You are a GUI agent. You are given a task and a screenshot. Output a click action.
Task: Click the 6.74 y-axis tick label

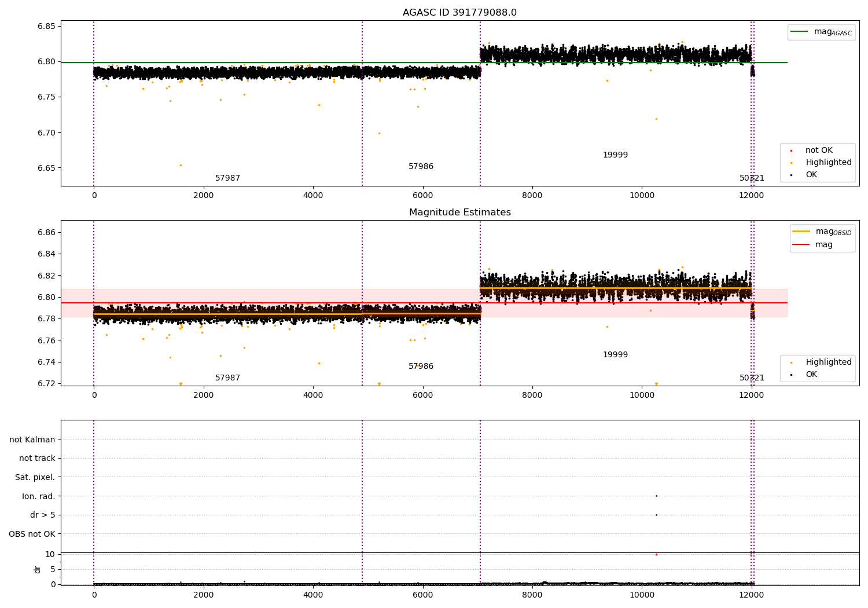point(46,362)
